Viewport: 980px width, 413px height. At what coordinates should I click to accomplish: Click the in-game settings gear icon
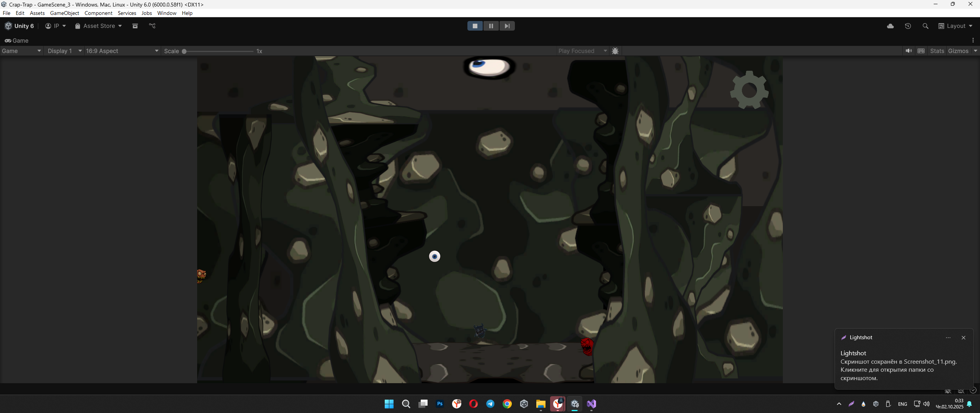point(749,90)
